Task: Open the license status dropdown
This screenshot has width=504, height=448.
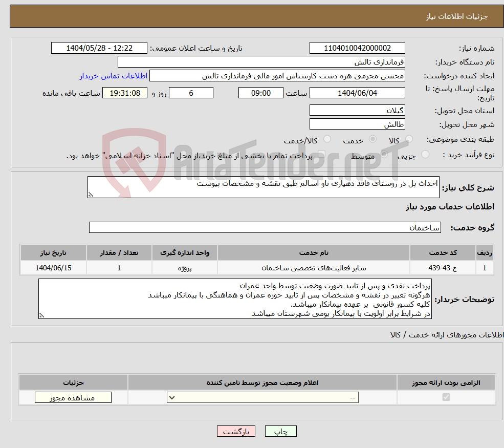Action: pos(262,397)
